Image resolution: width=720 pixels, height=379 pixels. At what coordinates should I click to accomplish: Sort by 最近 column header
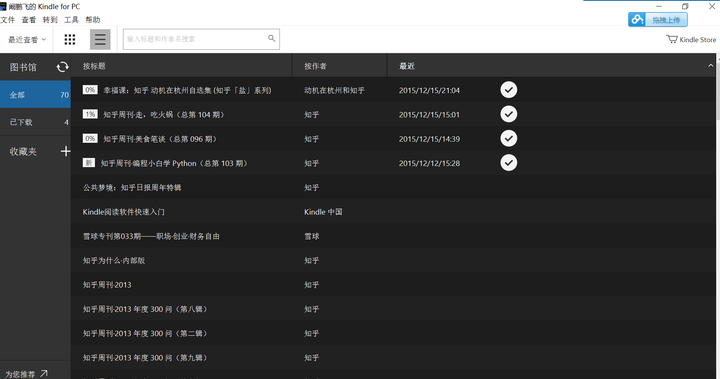pyautogui.click(x=407, y=66)
